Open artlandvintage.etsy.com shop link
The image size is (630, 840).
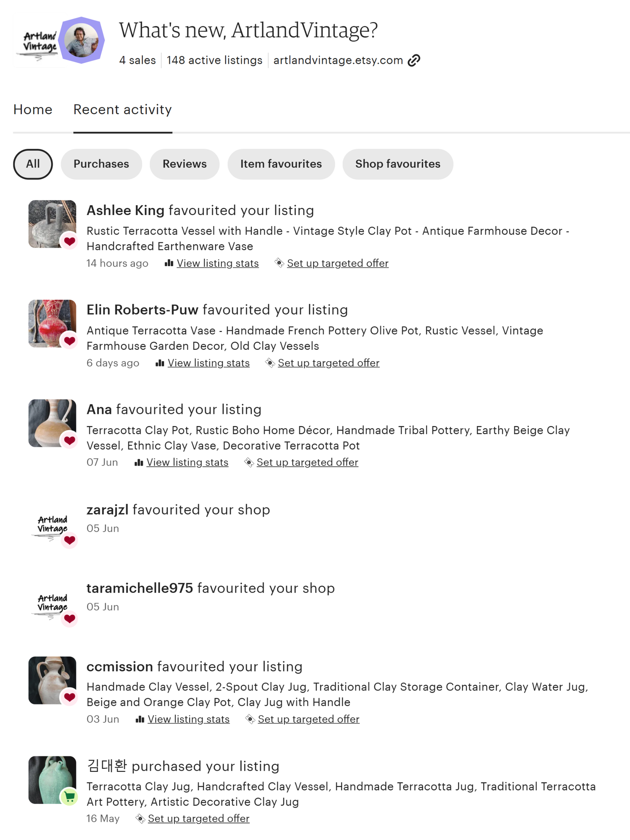click(x=338, y=60)
